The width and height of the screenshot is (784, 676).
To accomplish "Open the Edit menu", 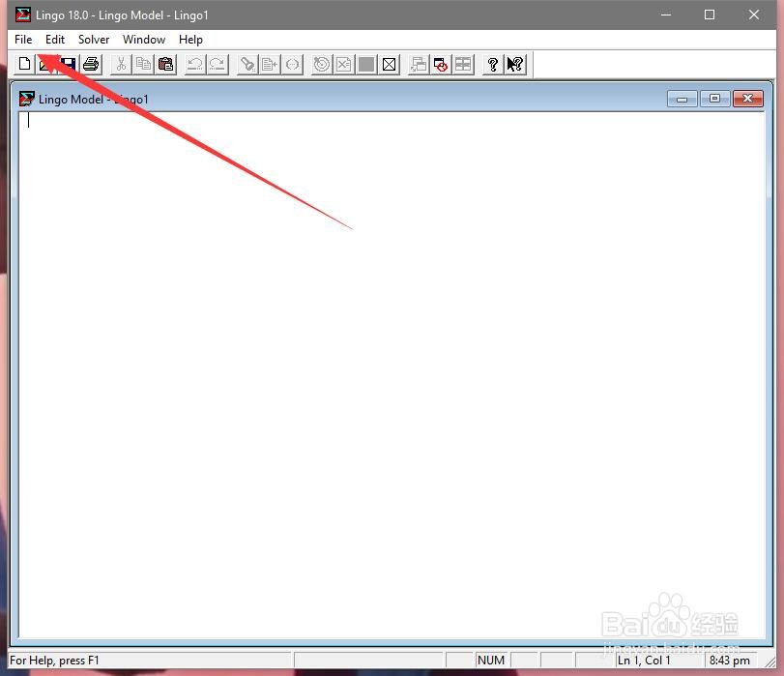I will tap(55, 40).
